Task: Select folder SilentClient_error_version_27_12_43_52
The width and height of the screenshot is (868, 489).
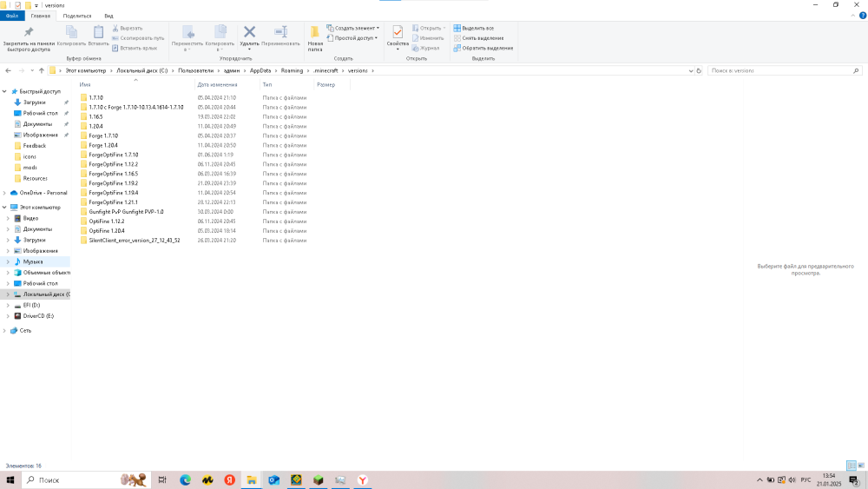Action: [135, 241]
